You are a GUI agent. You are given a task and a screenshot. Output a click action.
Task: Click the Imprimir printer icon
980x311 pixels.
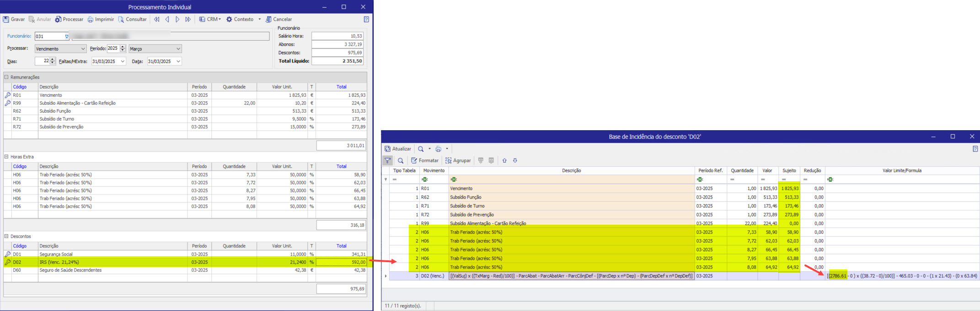click(x=90, y=20)
